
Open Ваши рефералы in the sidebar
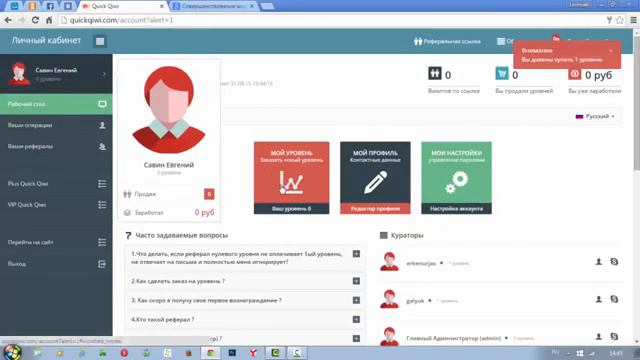tap(56, 147)
